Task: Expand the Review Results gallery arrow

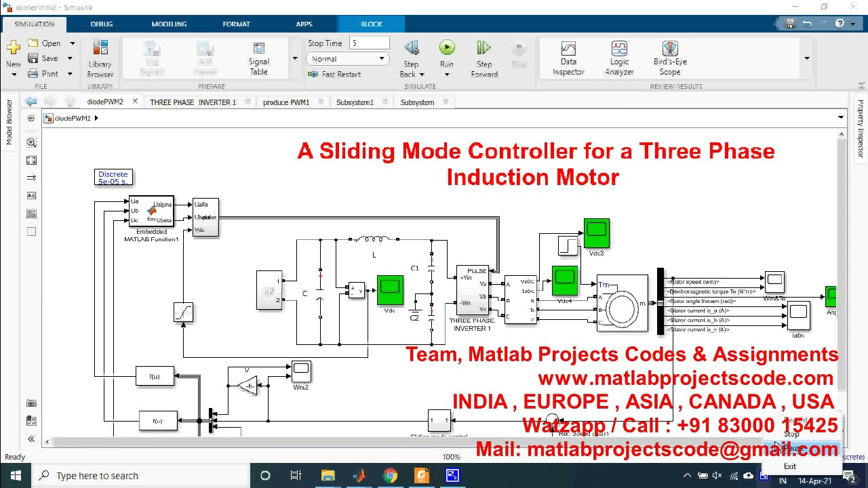Action: coord(807,58)
